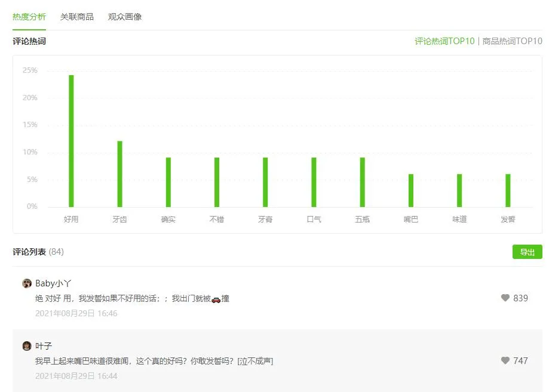Click the heart count 839
The height and width of the screenshot is (392, 549).
(x=519, y=298)
